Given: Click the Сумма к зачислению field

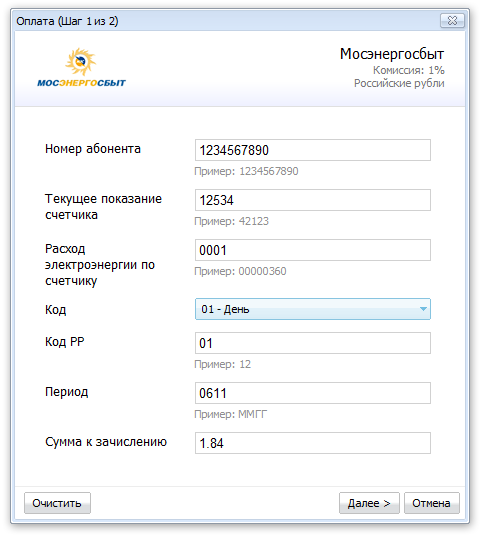Looking at the screenshot, I should (313, 443).
